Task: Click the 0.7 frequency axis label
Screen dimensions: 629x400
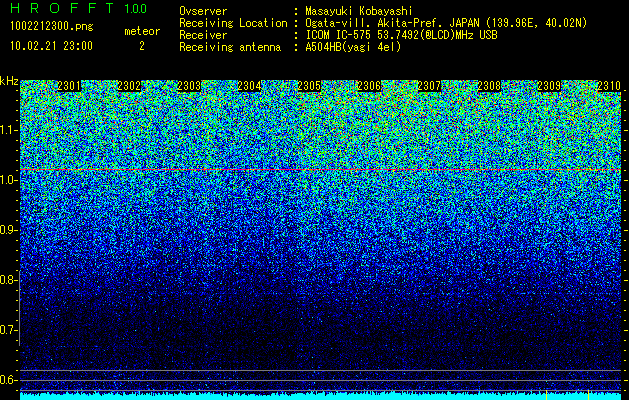Action: 9,330
